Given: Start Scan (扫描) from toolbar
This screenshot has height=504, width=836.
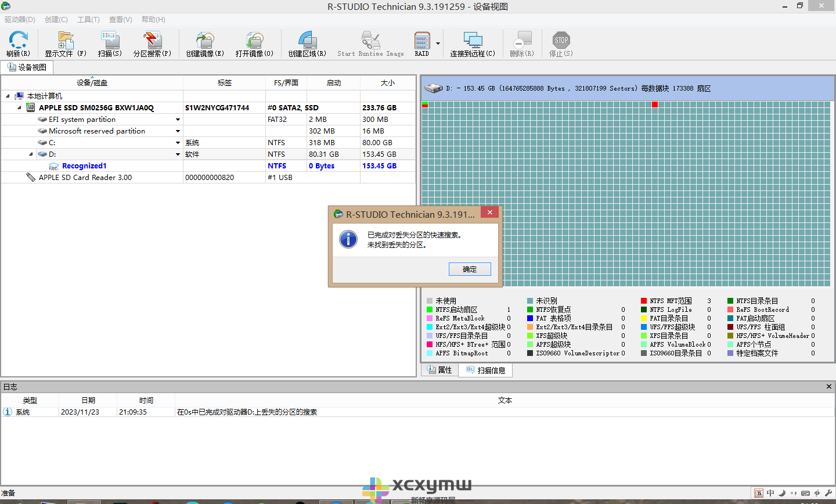Looking at the screenshot, I should click(x=110, y=44).
